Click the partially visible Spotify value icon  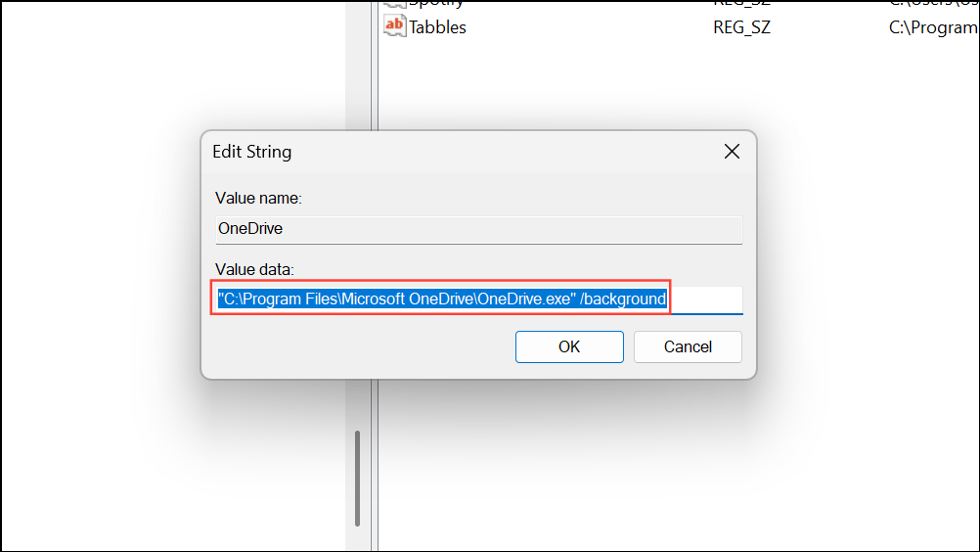394,4
